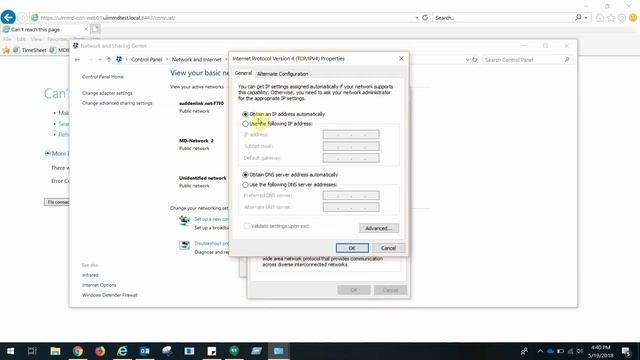The height and width of the screenshot is (360, 640).
Task: Show hidden system tray icons
Action: point(540,351)
